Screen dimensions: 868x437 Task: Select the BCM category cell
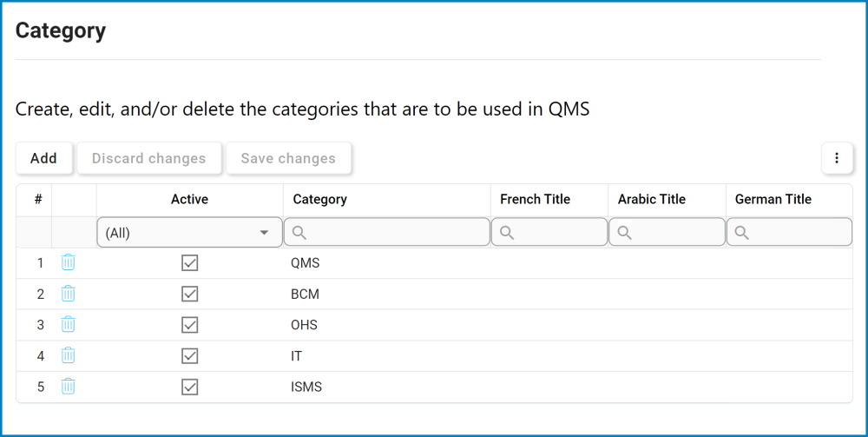tap(305, 294)
